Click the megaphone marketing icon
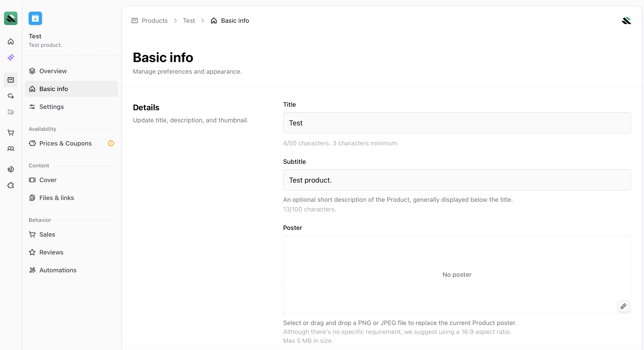 click(x=11, y=112)
